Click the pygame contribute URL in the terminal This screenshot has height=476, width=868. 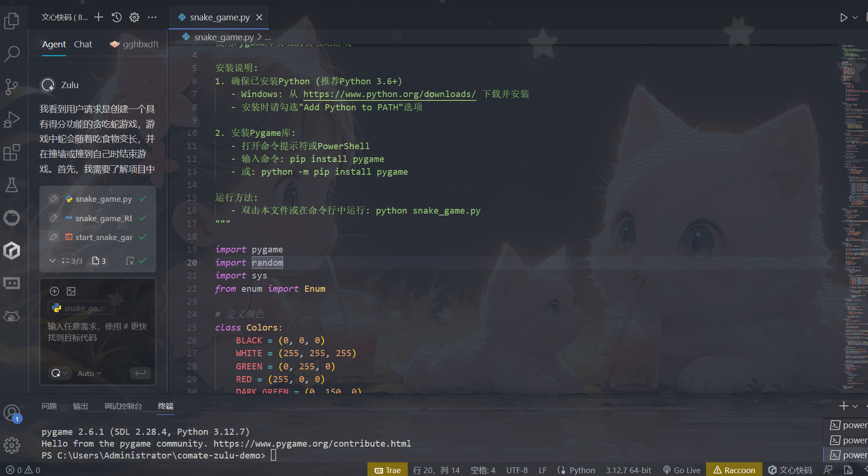coord(313,443)
